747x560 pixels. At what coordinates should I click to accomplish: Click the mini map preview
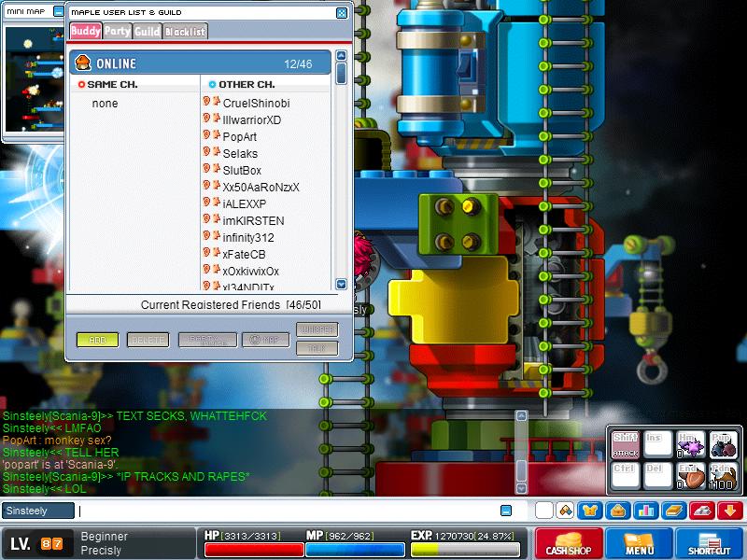click(x=35, y=79)
